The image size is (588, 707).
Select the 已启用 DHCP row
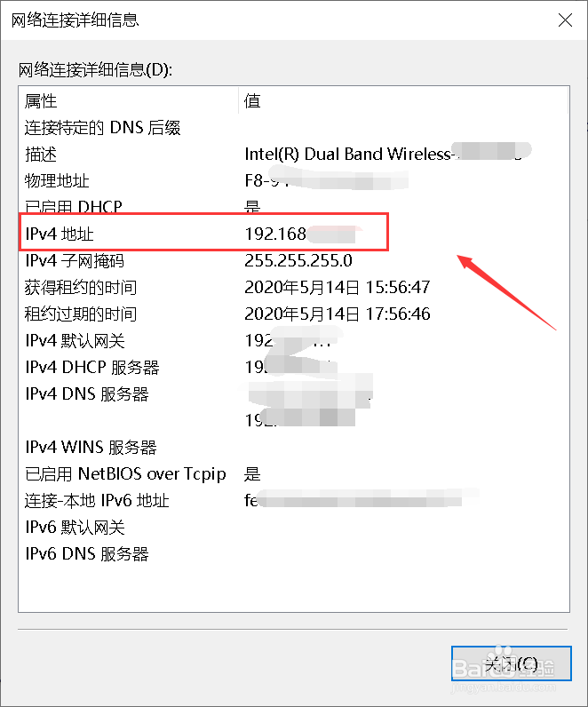(x=293, y=208)
